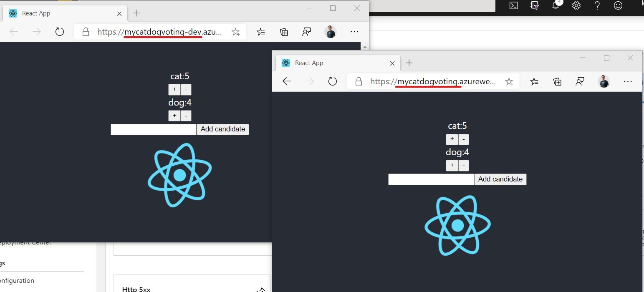Click the cat:5 label in production window
Image resolution: width=644 pixels, height=292 pixels.
pos(457,126)
